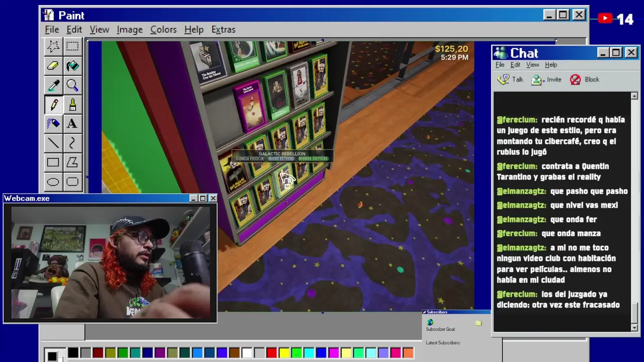
Task: Minimize the Chat window
Action: [x=603, y=53]
